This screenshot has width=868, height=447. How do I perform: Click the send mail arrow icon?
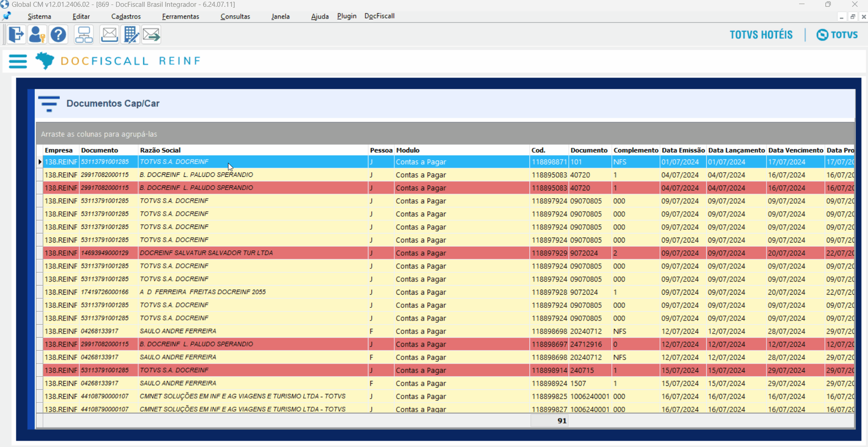click(x=151, y=34)
